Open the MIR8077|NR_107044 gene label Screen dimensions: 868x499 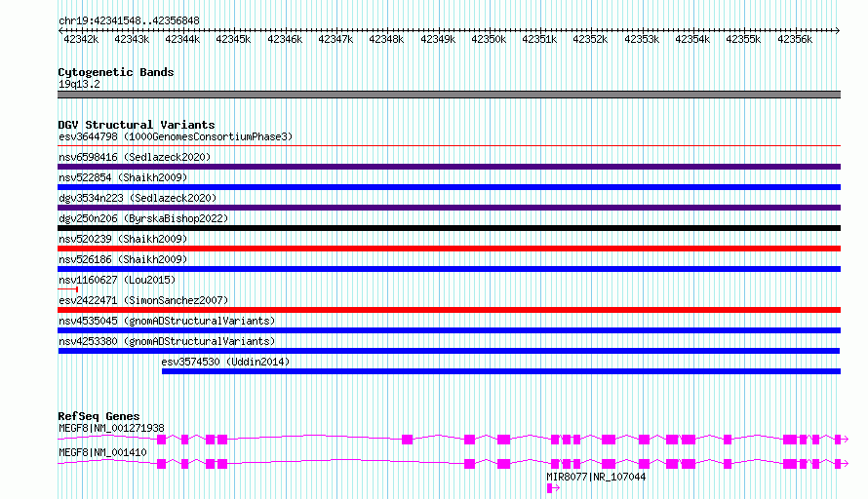pos(596,477)
